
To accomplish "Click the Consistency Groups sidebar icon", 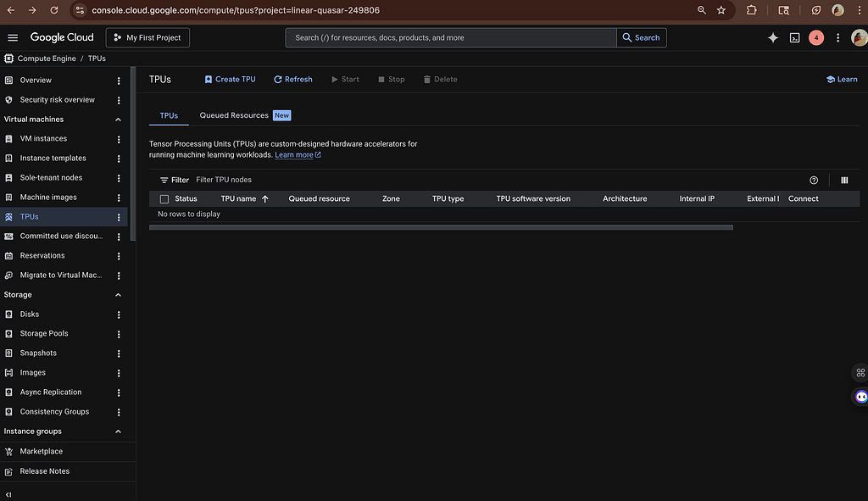I will coord(8,412).
